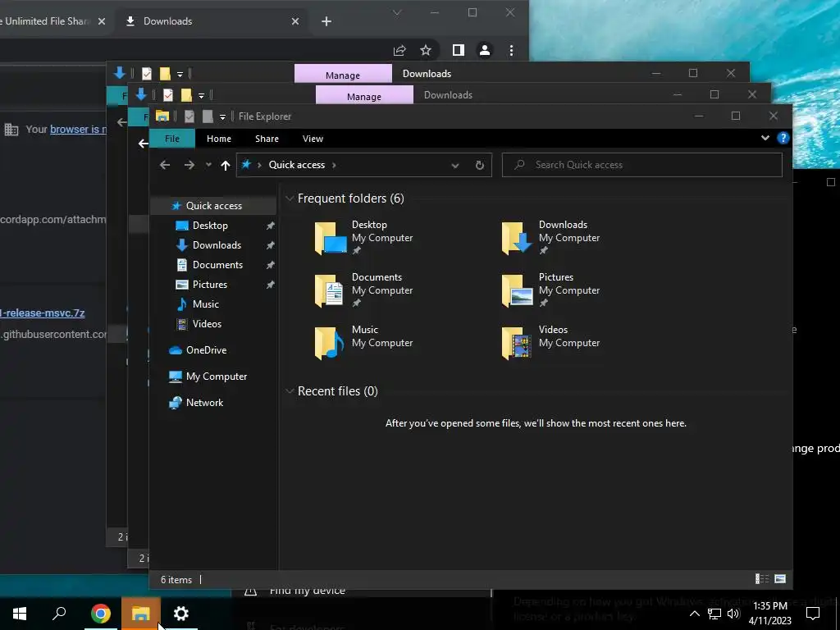840x630 pixels.
Task: Open Network in the navigation pane
Action: click(x=204, y=402)
